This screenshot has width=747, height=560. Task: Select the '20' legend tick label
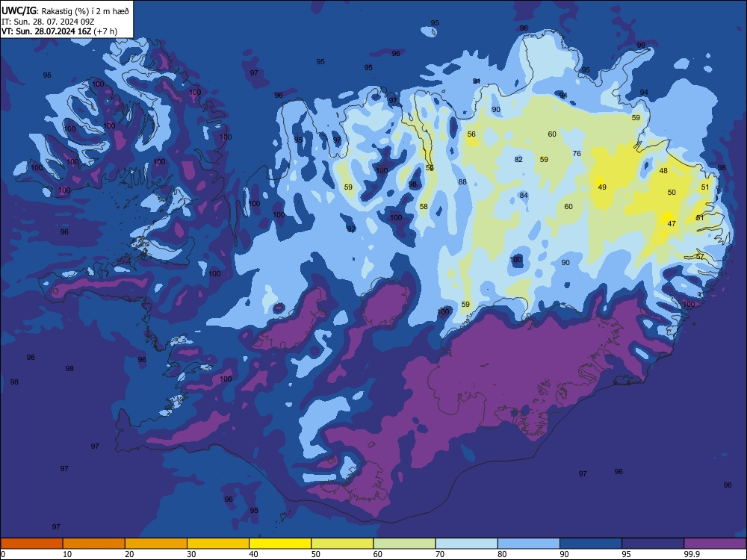tap(129, 554)
